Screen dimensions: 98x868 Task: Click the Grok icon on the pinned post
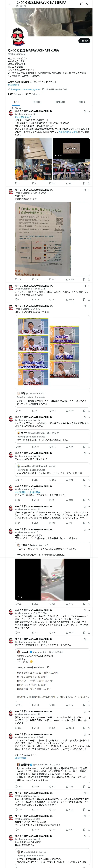pos(85,111)
